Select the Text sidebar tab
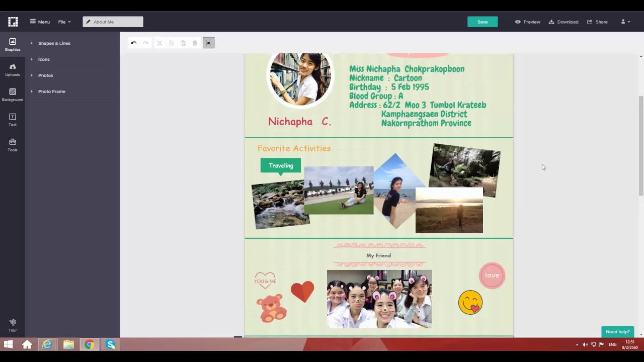Viewport: 644px width, 362px height. click(x=13, y=120)
